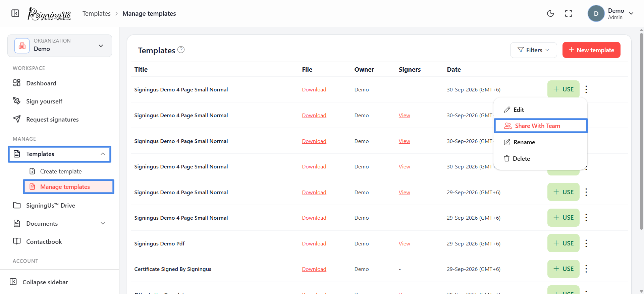Choose Rename from the context menu

(x=540, y=142)
